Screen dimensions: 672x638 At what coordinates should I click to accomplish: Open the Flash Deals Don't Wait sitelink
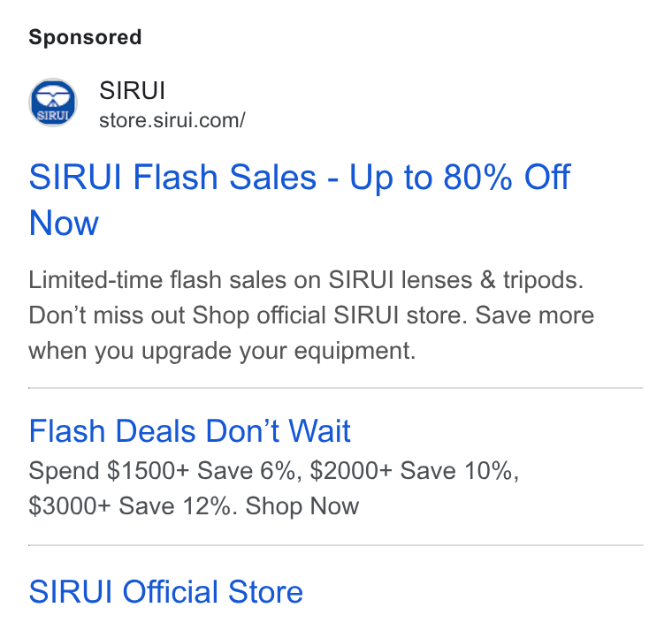[190, 430]
